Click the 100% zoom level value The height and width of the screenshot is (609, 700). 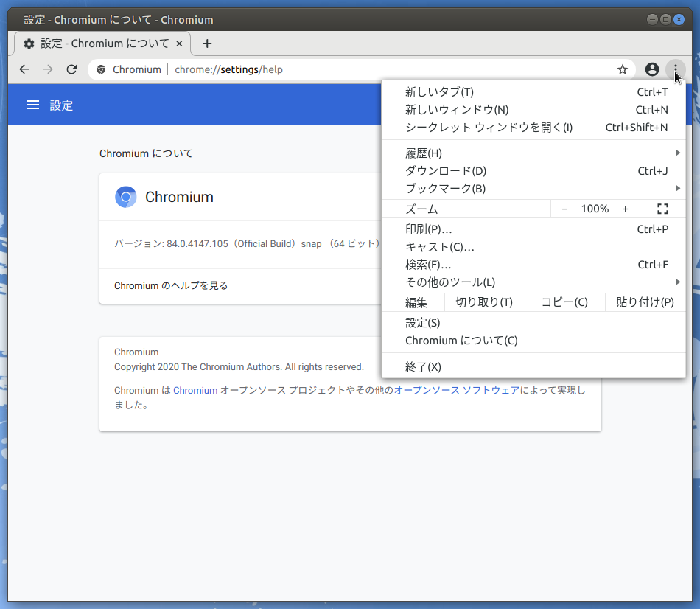(595, 209)
